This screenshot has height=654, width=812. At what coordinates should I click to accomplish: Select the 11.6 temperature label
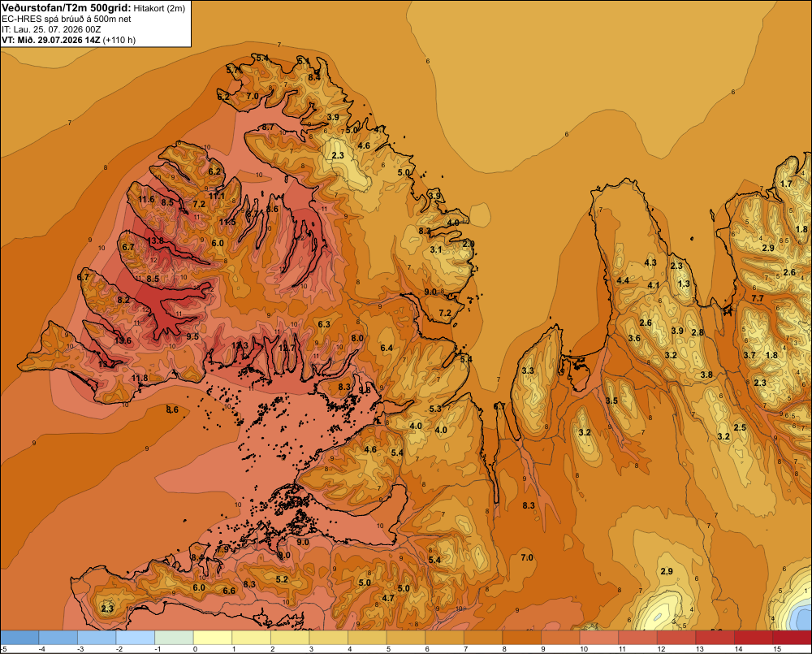coord(146,200)
